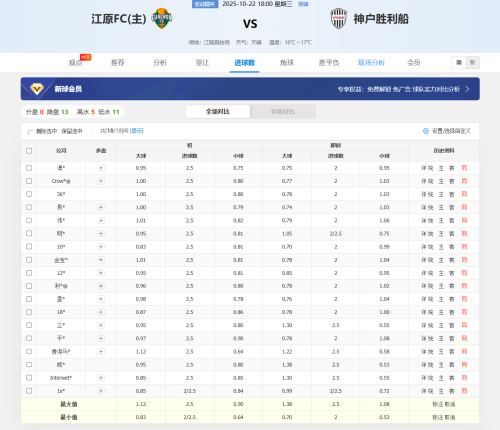Switch to the 角球 tab

click(287, 63)
